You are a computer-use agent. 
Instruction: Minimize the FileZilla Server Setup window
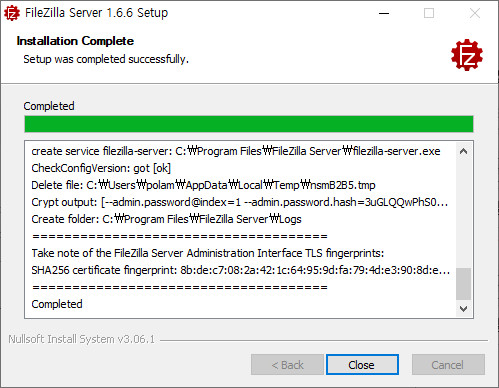pos(384,13)
